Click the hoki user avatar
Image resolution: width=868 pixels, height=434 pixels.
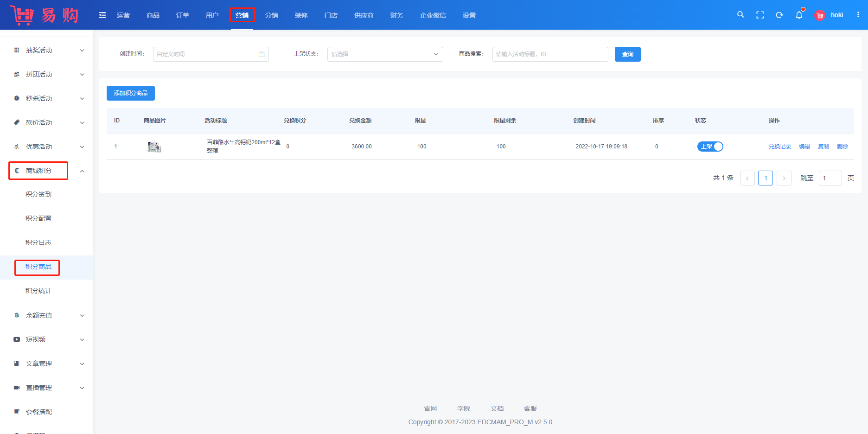click(x=820, y=15)
